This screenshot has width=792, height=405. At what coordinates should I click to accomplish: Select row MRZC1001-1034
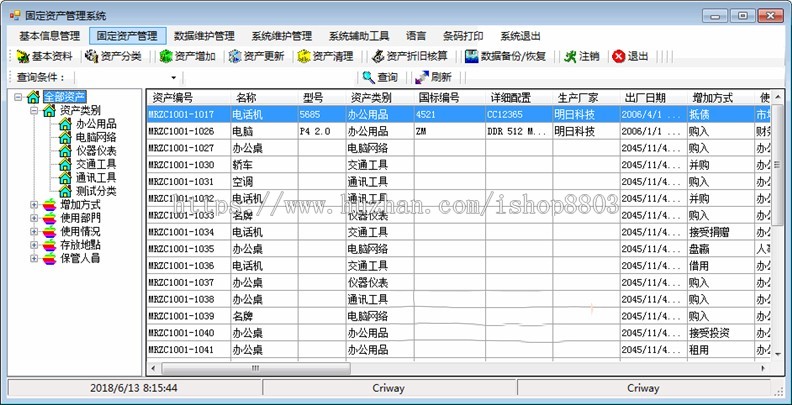tap(459, 232)
